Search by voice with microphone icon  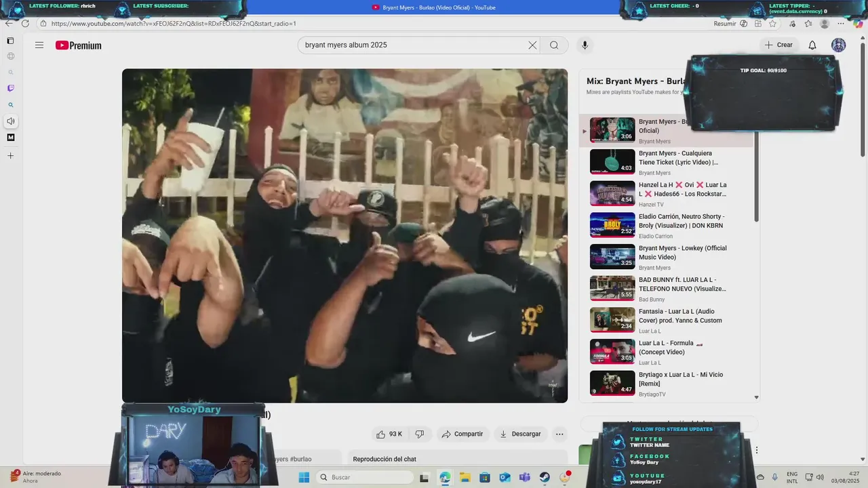585,45
